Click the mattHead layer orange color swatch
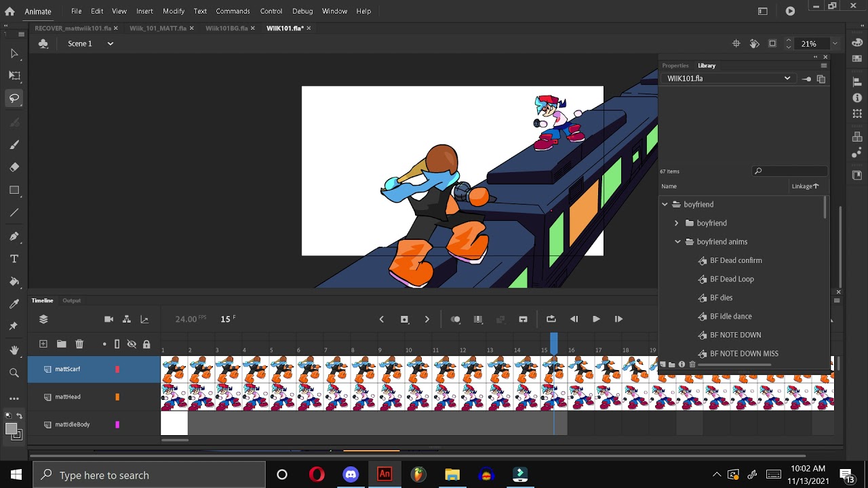Viewport: 868px width, 488px height. point(117,397)
